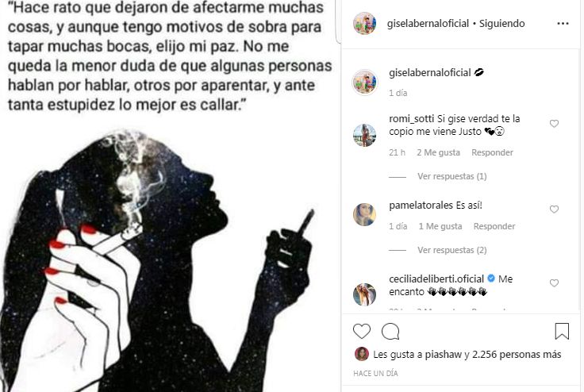Like pamelatorales' comment heart

point(554,209)
